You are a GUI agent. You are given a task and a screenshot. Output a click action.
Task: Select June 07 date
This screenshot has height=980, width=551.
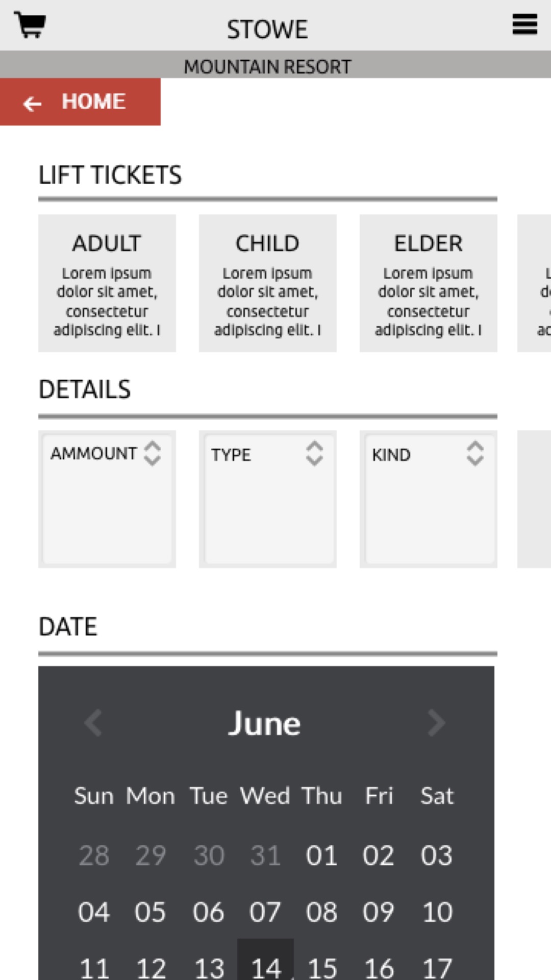click(265, 912)
